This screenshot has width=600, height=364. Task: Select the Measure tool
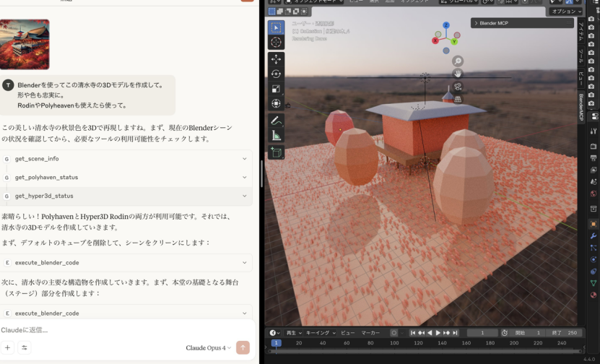click(x=276, y=135)
